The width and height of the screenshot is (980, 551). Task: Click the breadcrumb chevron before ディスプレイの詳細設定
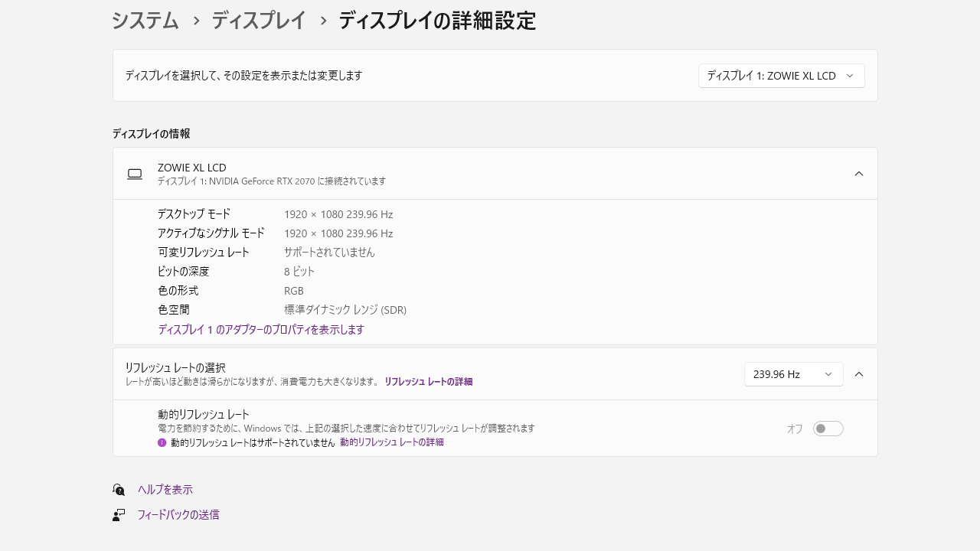(x=323, y=21)
